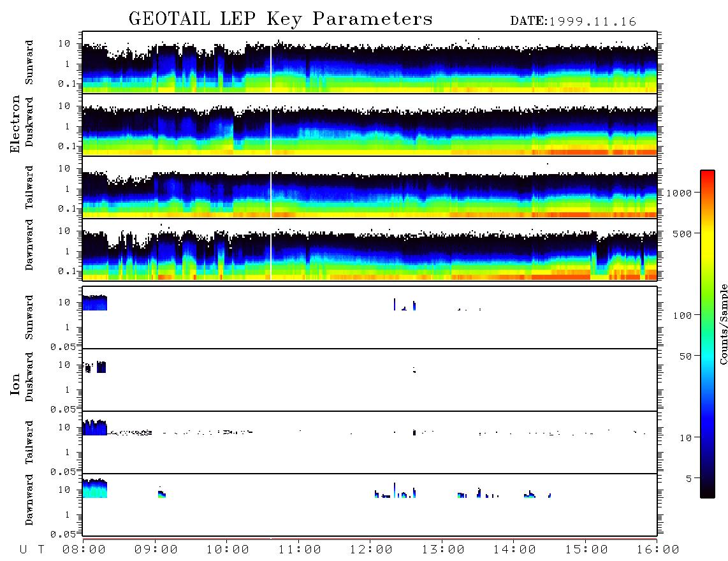
Task: Click 0.05 tick label on Ion Dawnward axis
Action: [63, 534]
